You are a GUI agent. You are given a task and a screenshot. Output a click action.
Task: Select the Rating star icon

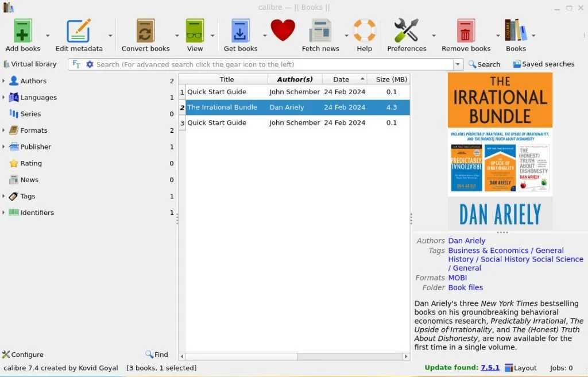point(14,163)
